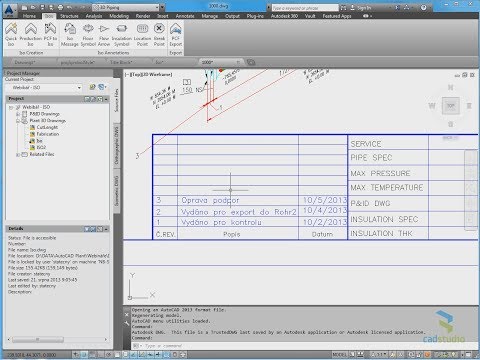This screenshot has width=480, height=360.
Task: Switch to the Home ribbon tab
Action: point(29,16)
